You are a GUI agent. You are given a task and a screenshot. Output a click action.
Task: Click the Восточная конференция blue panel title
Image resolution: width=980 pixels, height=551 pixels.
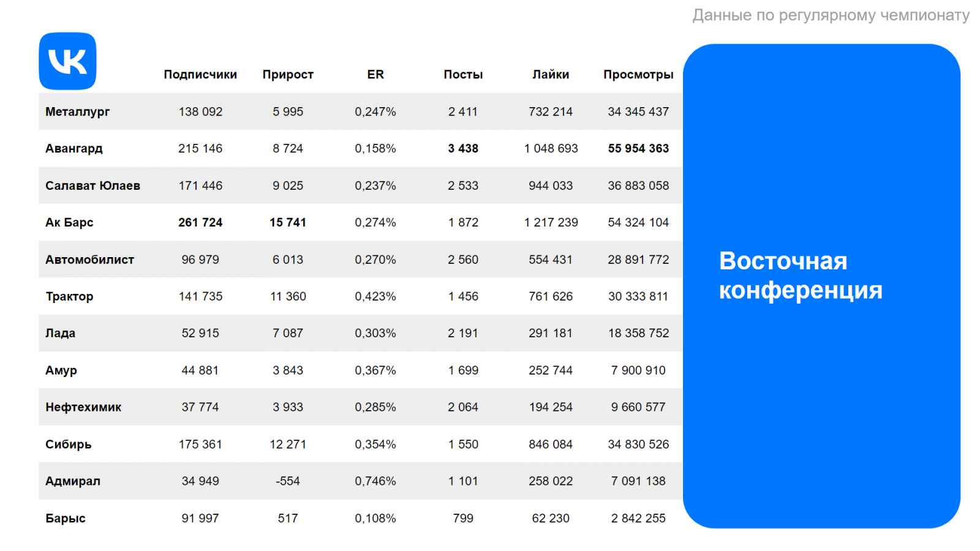pyautogui.click(x=801, y=275)
